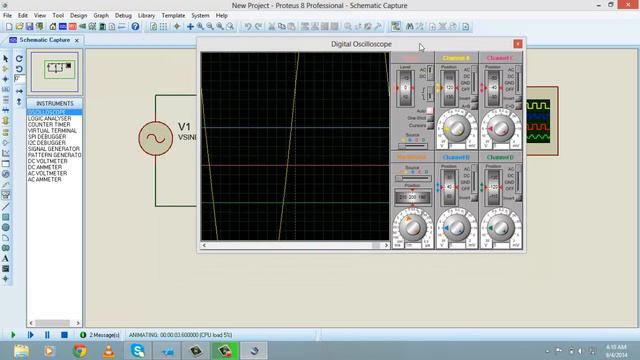Click the undo arrow icon
Viewport: 640px width, 360px height.
pos(248,27)
